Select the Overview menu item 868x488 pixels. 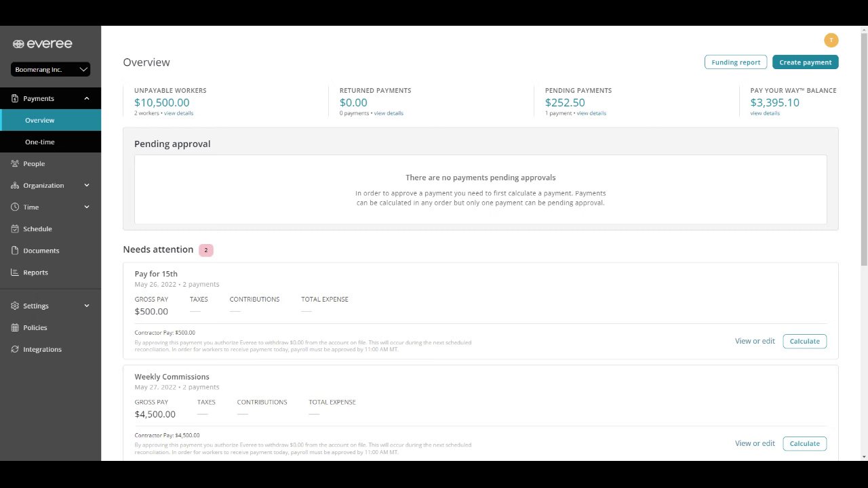(40, 120)
